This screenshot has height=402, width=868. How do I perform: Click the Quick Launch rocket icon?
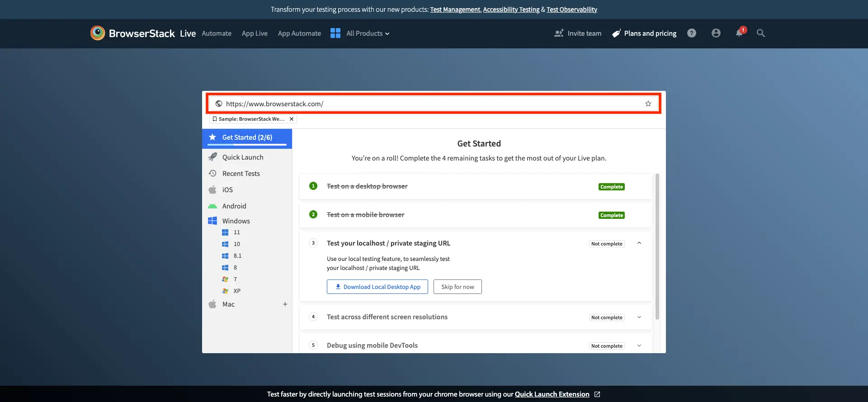[212, 157]
